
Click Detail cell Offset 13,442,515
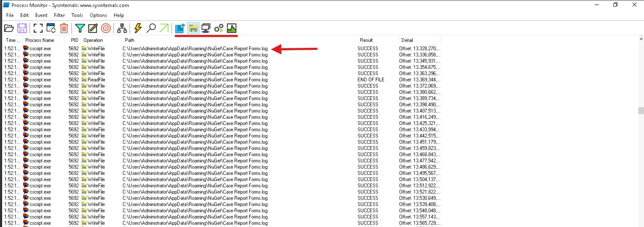tap(420, 136)
